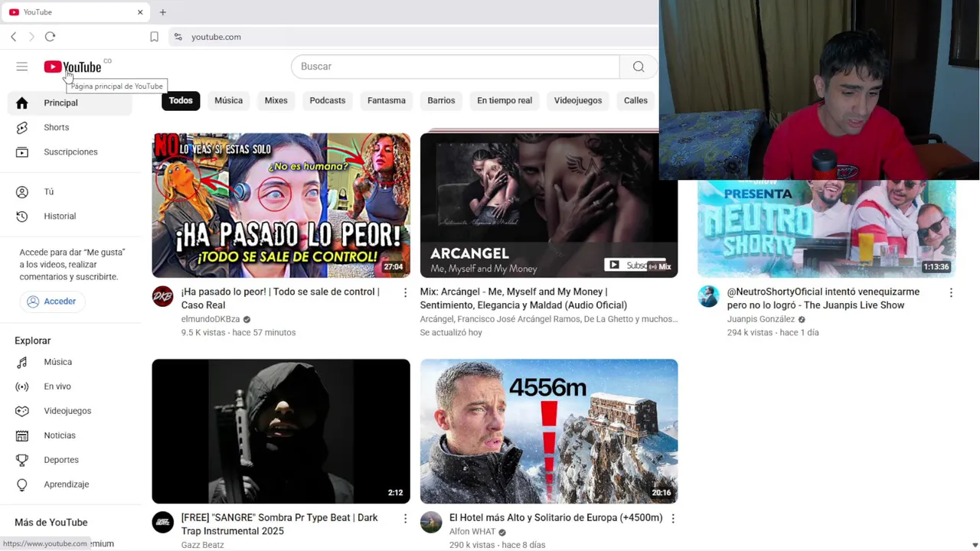Open title @NeutroShortyOficial intentó venequizarme
The width and height of the screenshot is (980, 551).
823,298
